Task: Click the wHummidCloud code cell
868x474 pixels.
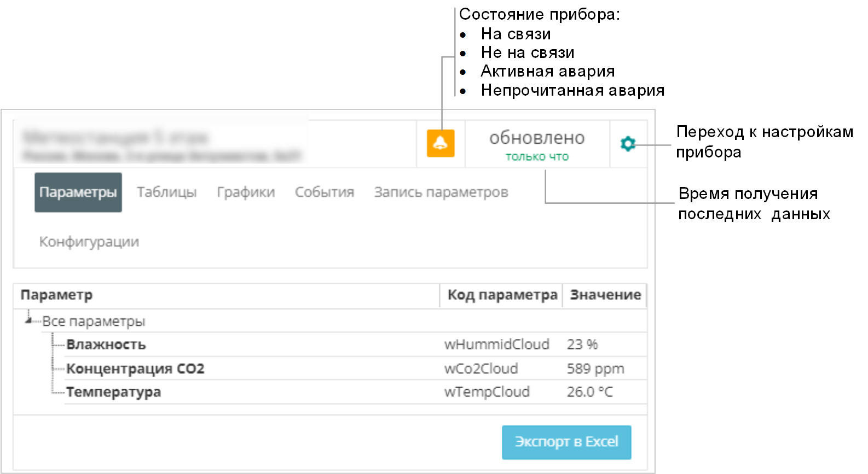Action: 496,345
